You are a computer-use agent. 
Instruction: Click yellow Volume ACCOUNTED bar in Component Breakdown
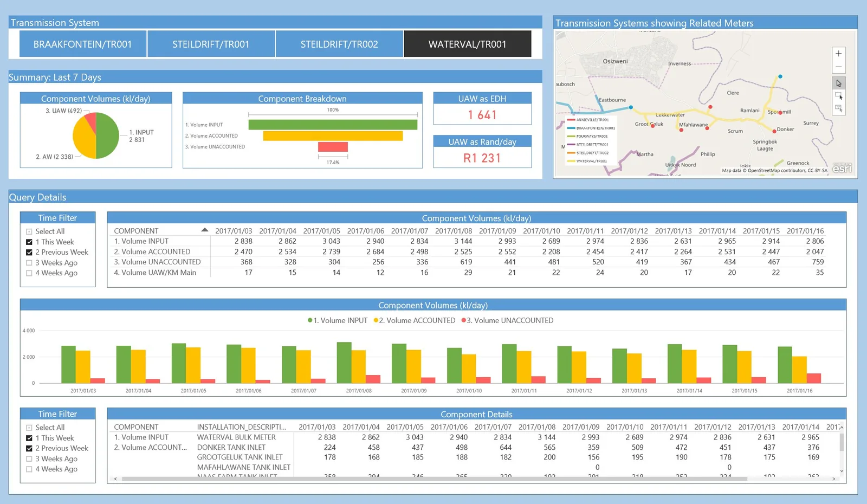[333, 135]
